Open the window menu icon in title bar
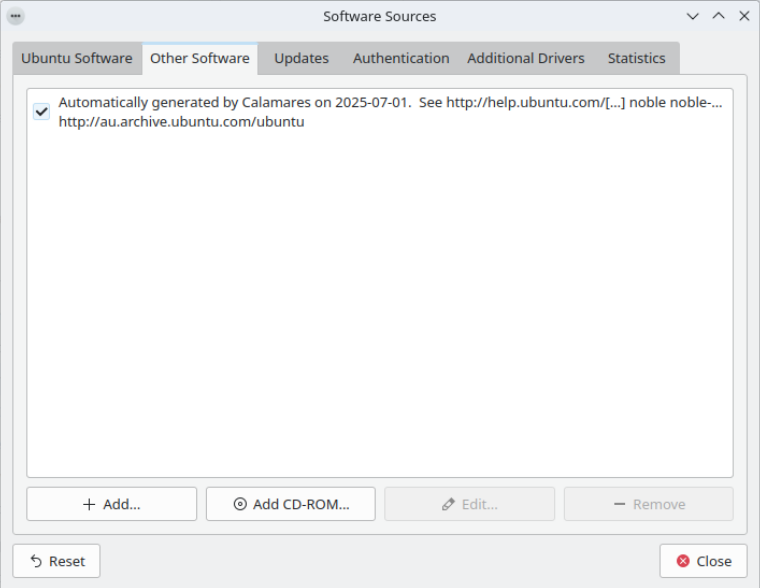 click(15, 16)
